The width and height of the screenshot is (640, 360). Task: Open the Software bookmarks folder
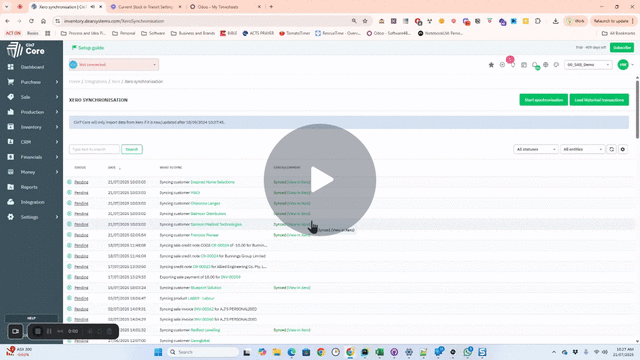tap(153, 33)
